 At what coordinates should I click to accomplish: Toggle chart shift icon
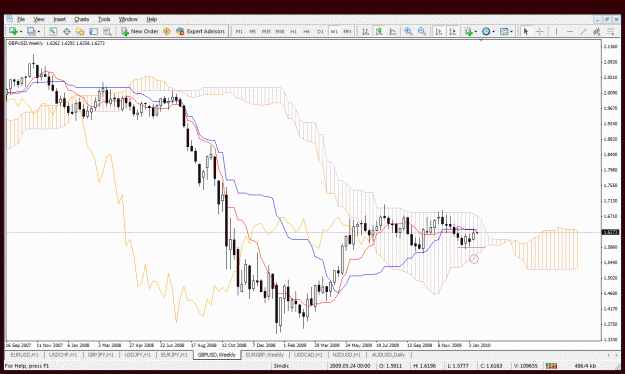(452, 31)
